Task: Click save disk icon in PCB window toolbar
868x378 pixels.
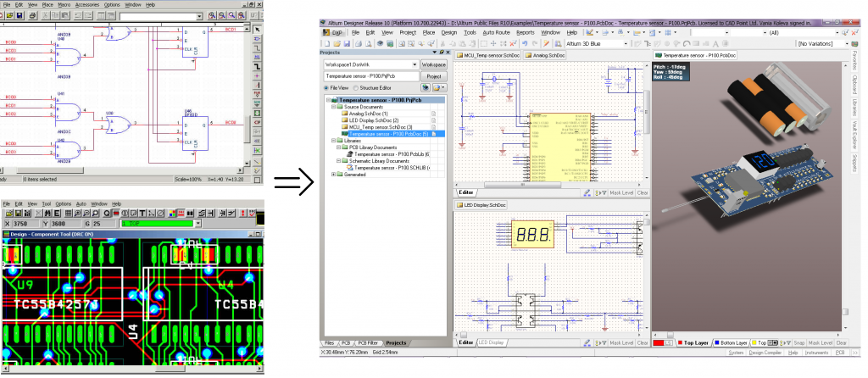Action: pyautogui.click(x=19, y=213)
